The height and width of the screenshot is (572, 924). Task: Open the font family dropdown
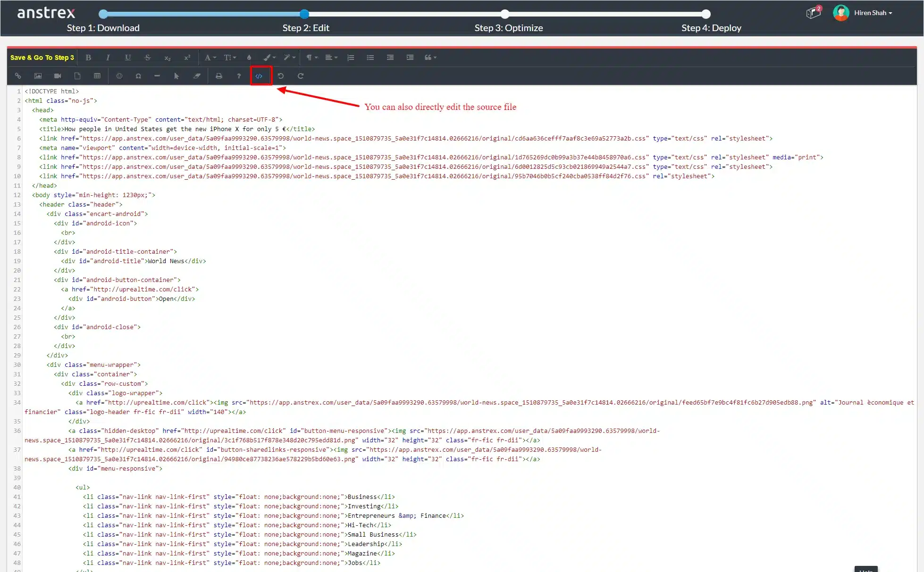pyautogui.click(x=210, y=58)
